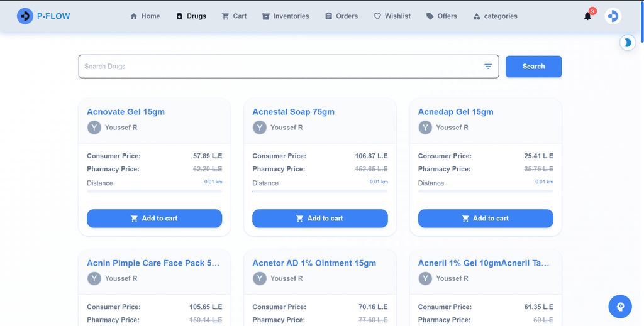Go to the Home page
The width and height of the screenshot is (644, 326).
click(145, 16)
